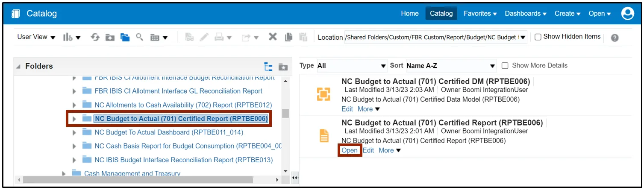Click the New item toolbar icon
This screenshot has width=644, height=190.
tap(68, 38)
